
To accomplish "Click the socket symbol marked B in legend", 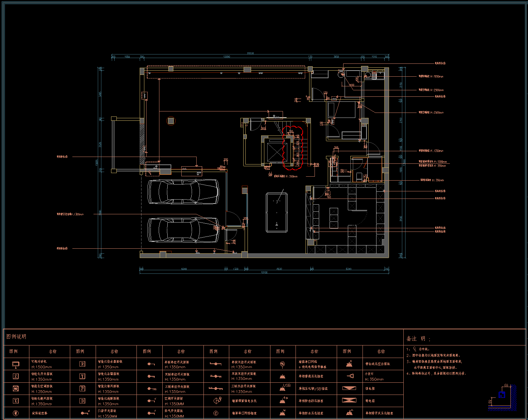I will pyautogui.click(x=349, y=364).
